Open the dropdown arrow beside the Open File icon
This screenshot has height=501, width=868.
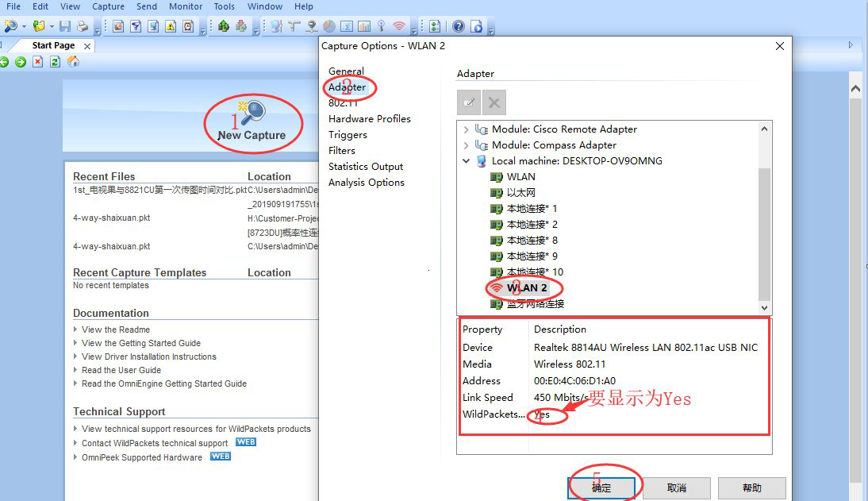pos(52,27)
